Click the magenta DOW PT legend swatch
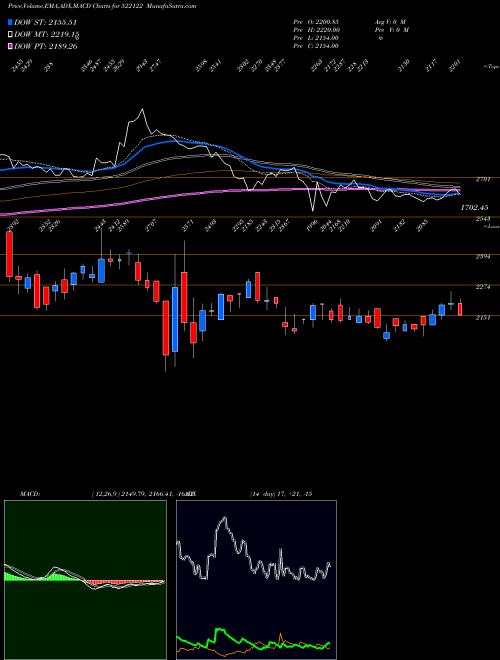This screenshot has height=660, width=500. (x=11, y=46)
